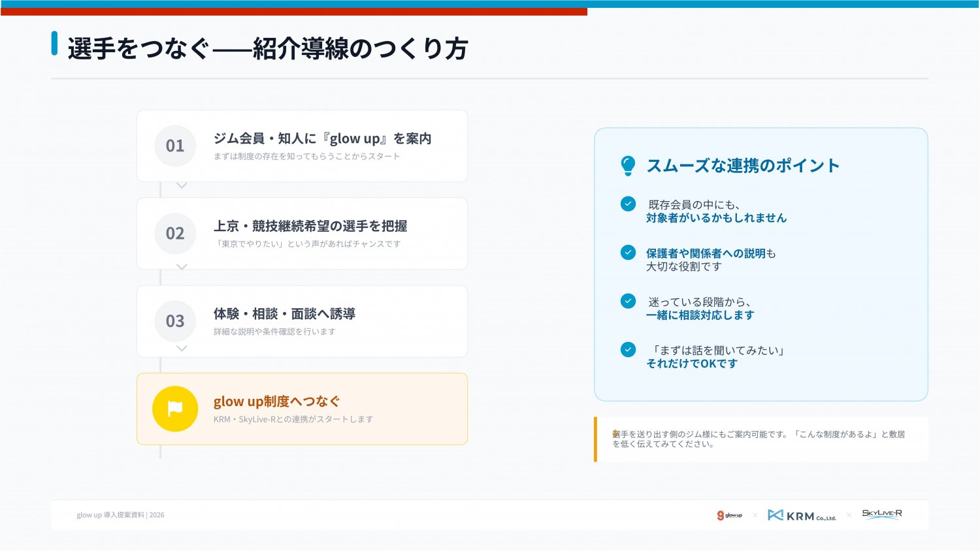Click the glow up logo in footer
The width and height of the screenshot is (980, 551).
(730, 515)
